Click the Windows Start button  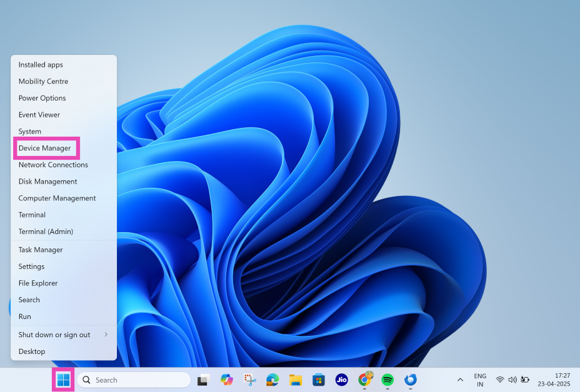click(x=63, y=380)
